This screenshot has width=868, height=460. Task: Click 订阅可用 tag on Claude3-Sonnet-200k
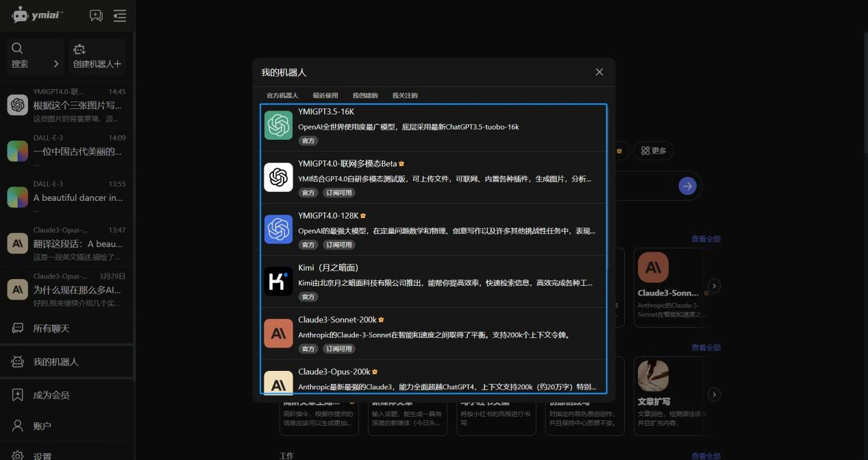(339, 349)
